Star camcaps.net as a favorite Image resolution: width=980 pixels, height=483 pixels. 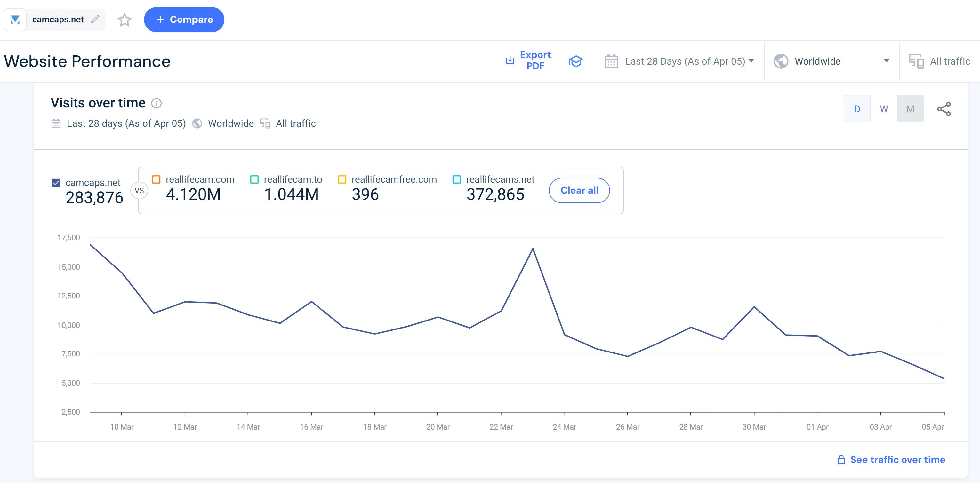pyautogui.click(x=125, y=20)
